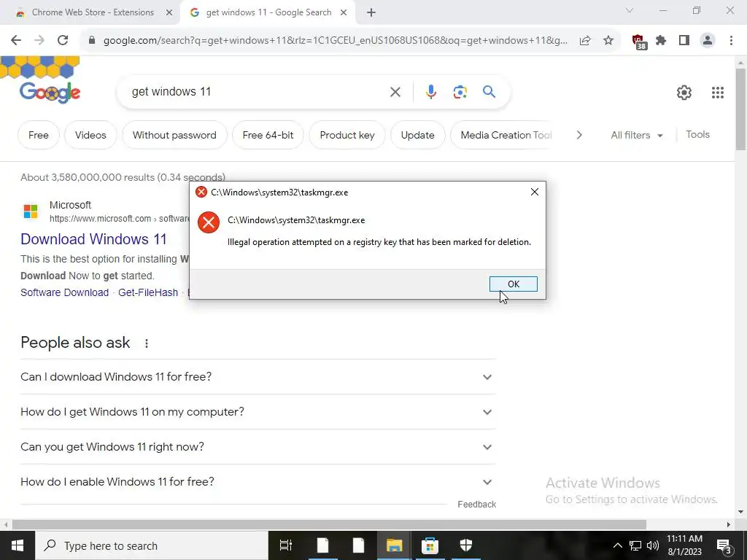
Task: Open the Get-FileHash sublink
Action: coord(148,293)
